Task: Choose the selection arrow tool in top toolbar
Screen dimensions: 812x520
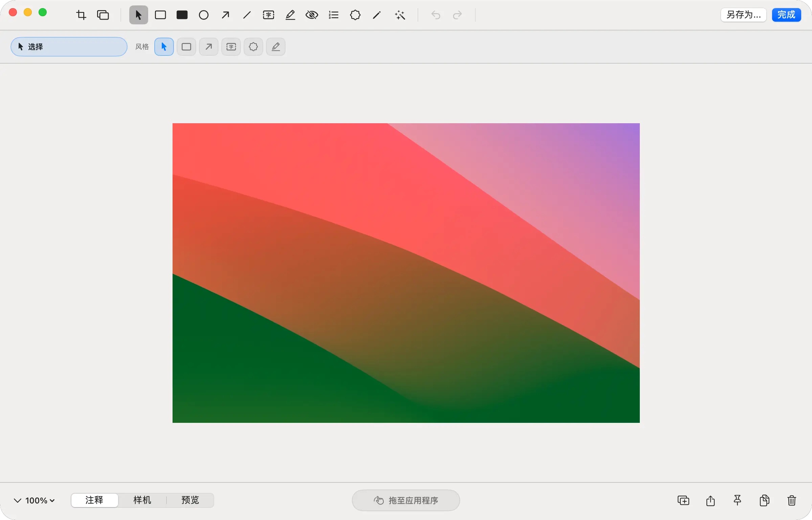Action: (139, 15)
